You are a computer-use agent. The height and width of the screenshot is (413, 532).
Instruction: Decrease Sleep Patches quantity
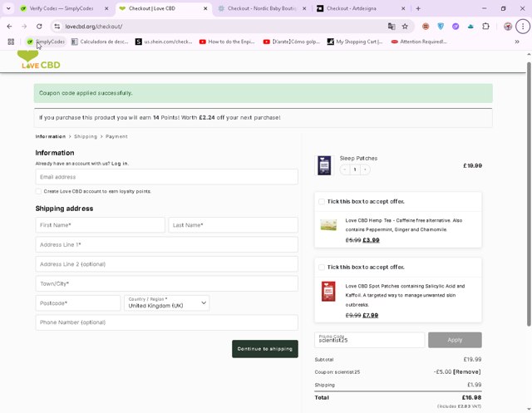point(345,170)
